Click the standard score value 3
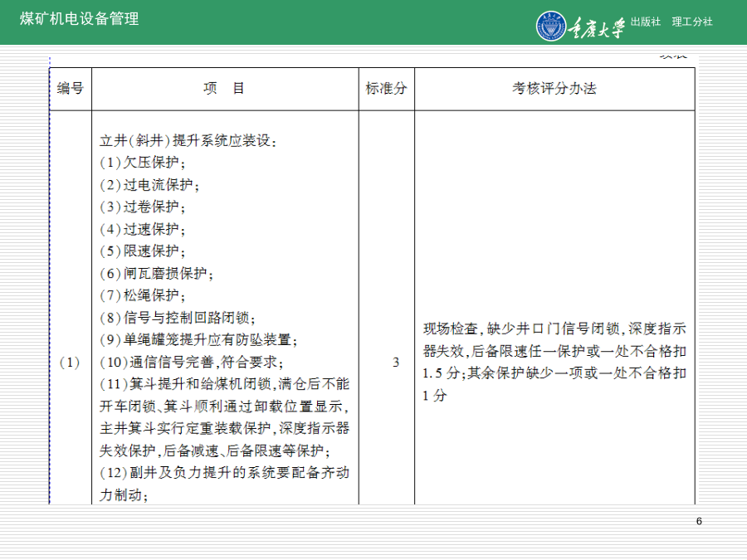This screenshot has height=560, width=747. (396, 363)
